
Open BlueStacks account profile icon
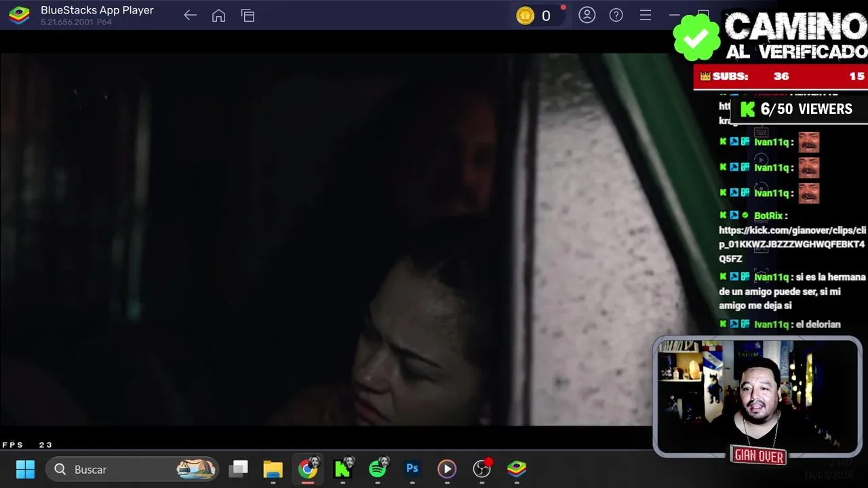tap(587, 15)
